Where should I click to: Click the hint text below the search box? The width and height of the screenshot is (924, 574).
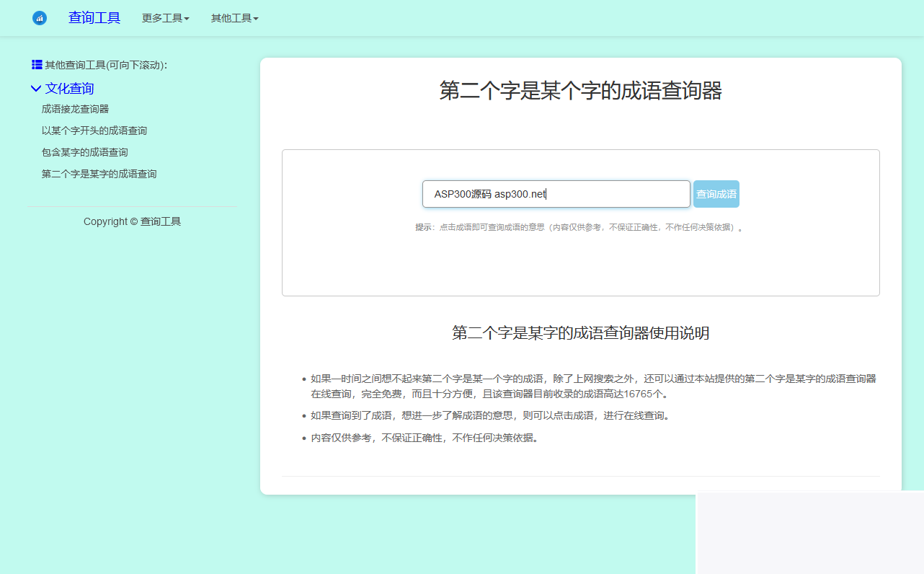tap(581, 226)
